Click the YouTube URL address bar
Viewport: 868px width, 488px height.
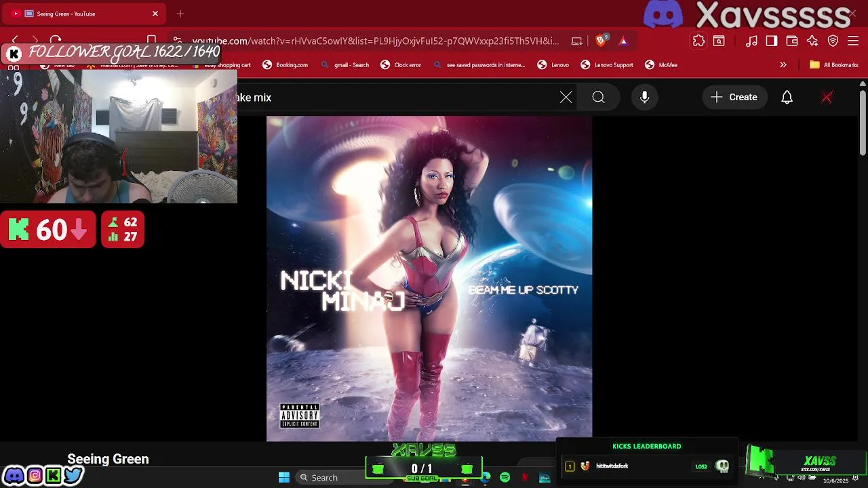[x=375, y=41]
